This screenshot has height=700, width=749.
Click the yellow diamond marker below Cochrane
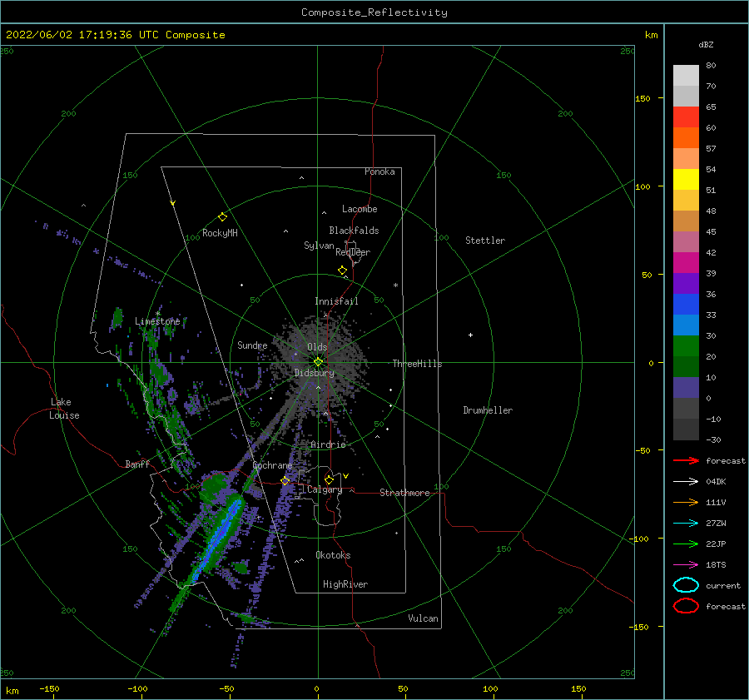[285, 481]
